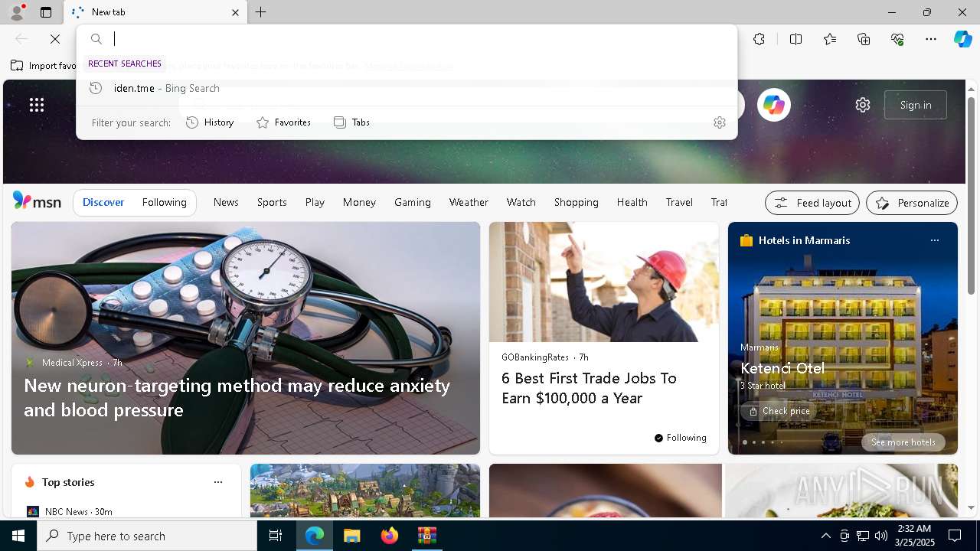Click Windows taskbar search box

coord(147,536)
